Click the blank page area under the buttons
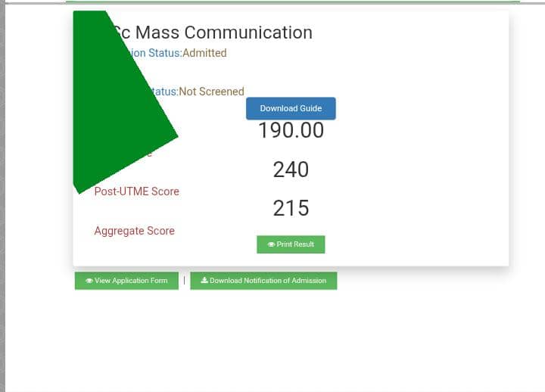This screenshot has height=392, width=545. (x=272, y=341)
